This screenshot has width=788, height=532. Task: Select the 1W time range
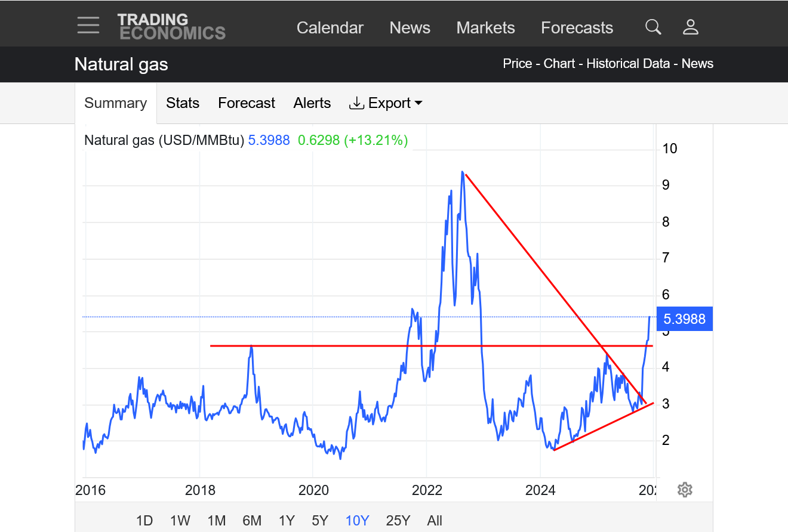click(x=180, y=521)
